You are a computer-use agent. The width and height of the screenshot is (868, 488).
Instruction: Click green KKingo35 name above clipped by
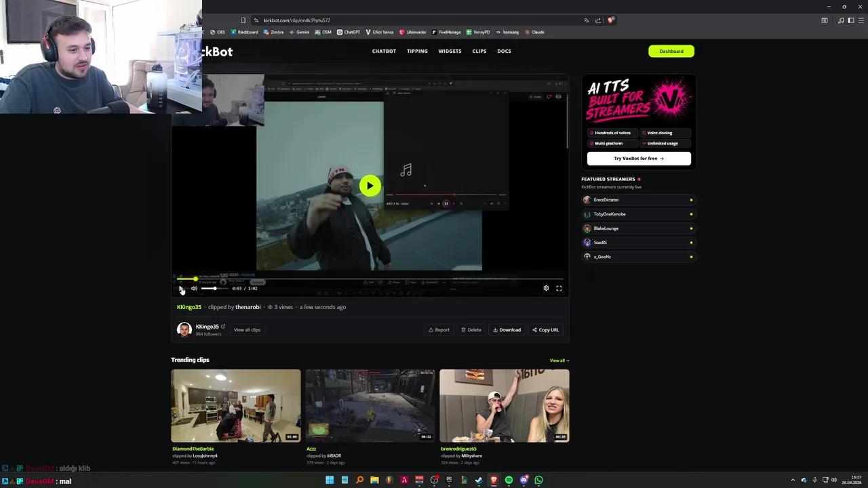pos(189,307)
